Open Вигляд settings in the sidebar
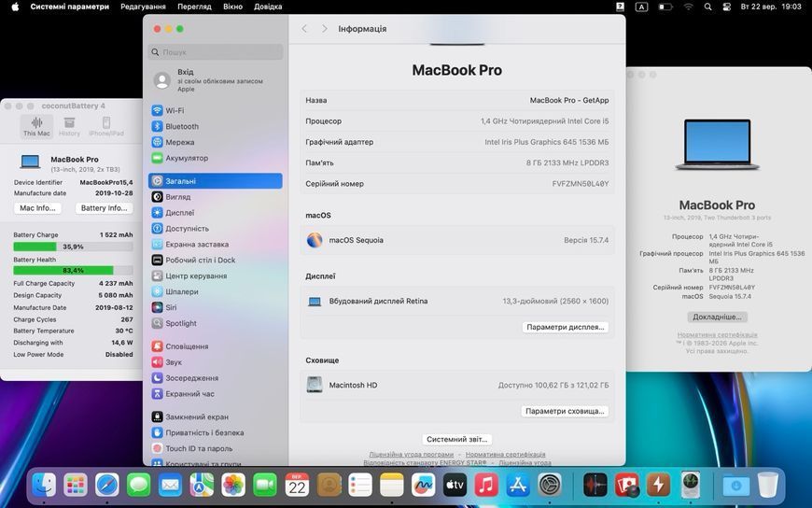Viewport: 812px width, 508px height. coord(215,197)
